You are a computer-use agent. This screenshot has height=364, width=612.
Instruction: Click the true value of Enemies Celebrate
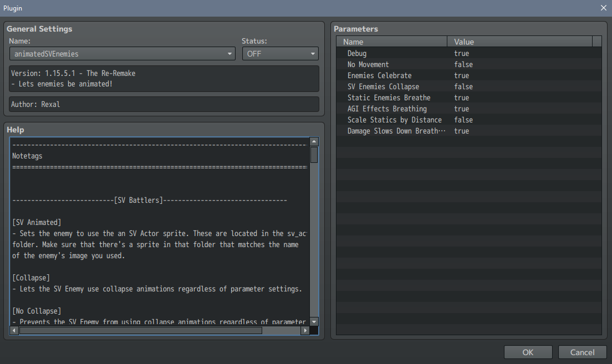pos(461,76)
